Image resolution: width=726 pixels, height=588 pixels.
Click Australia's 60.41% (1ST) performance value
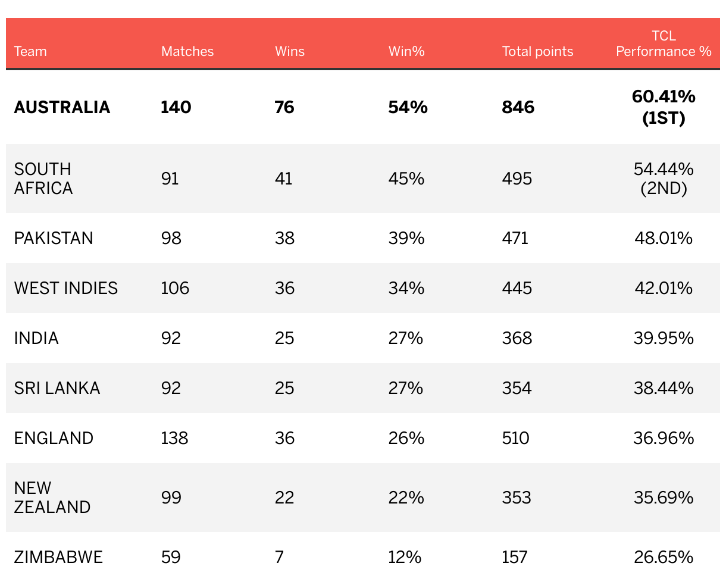(x=664, y=107)
